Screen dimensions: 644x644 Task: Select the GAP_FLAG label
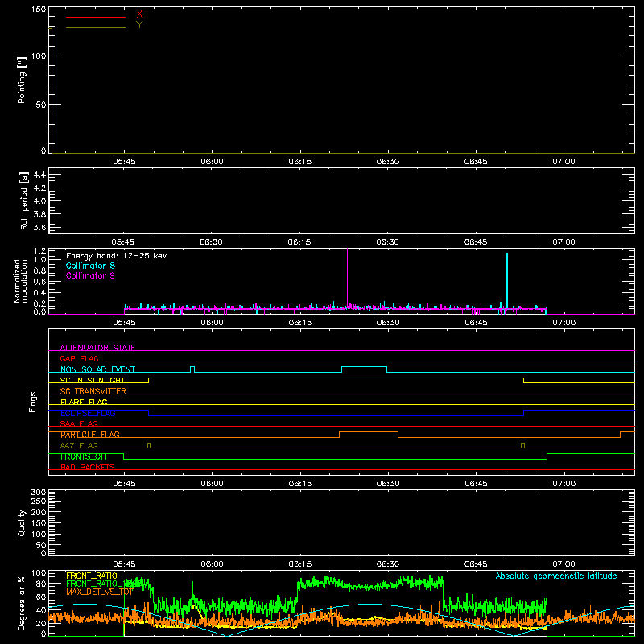79,358
